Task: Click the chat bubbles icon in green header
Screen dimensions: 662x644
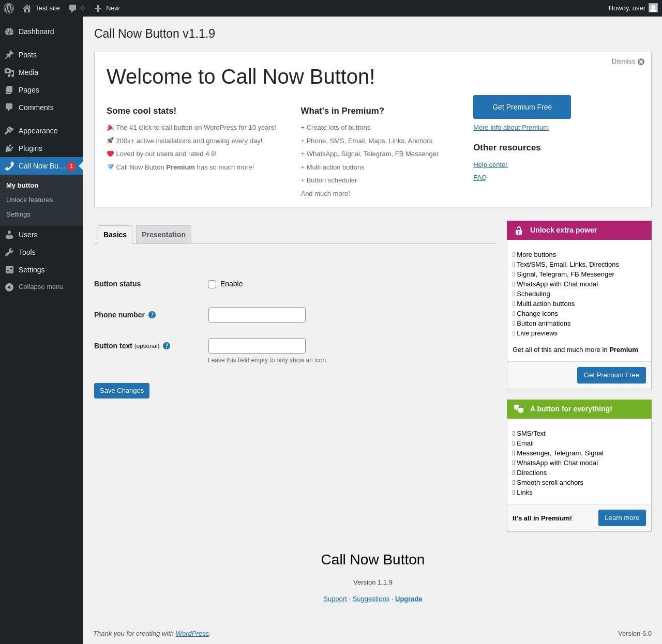Action: coord(519,409)
